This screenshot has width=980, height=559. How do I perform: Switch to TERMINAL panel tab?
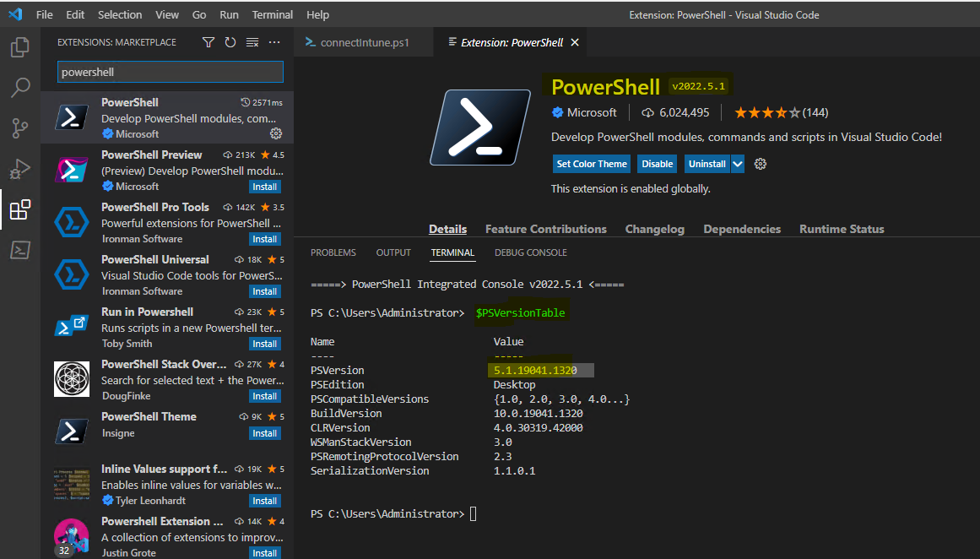tap(452, 252)
